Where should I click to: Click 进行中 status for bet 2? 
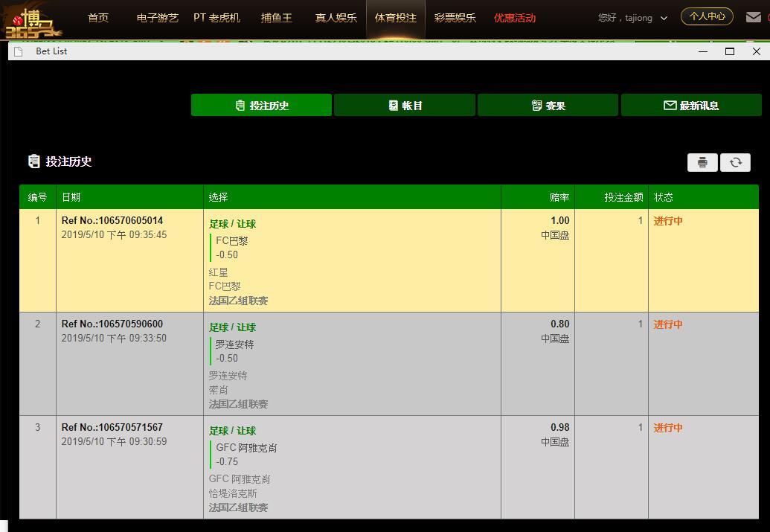pyautogui.click(x=668, y=324)
